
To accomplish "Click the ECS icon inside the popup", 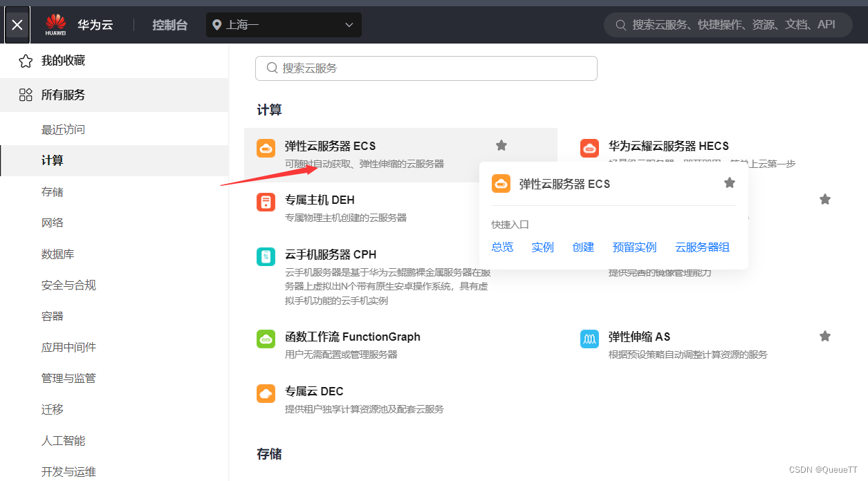I will point(501,183).
